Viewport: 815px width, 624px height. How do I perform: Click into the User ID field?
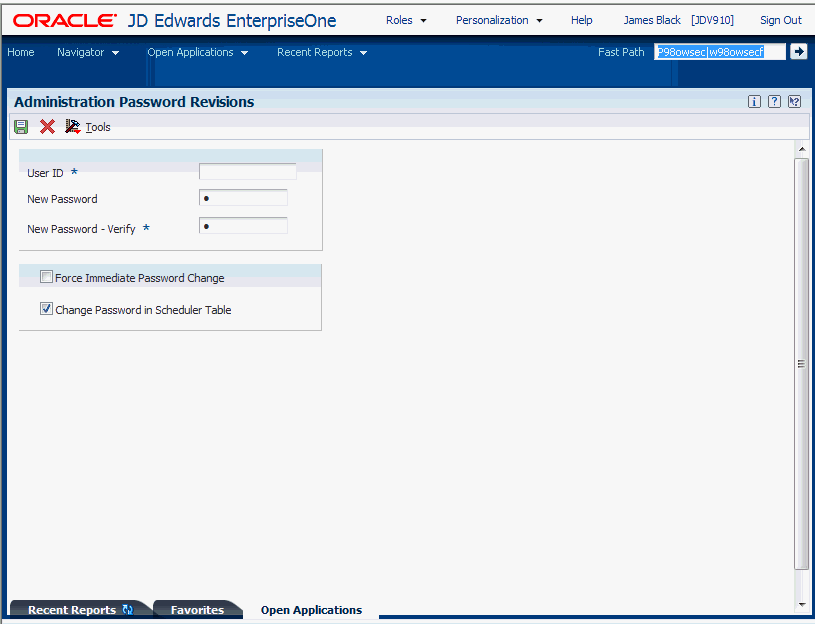(247, 171)
